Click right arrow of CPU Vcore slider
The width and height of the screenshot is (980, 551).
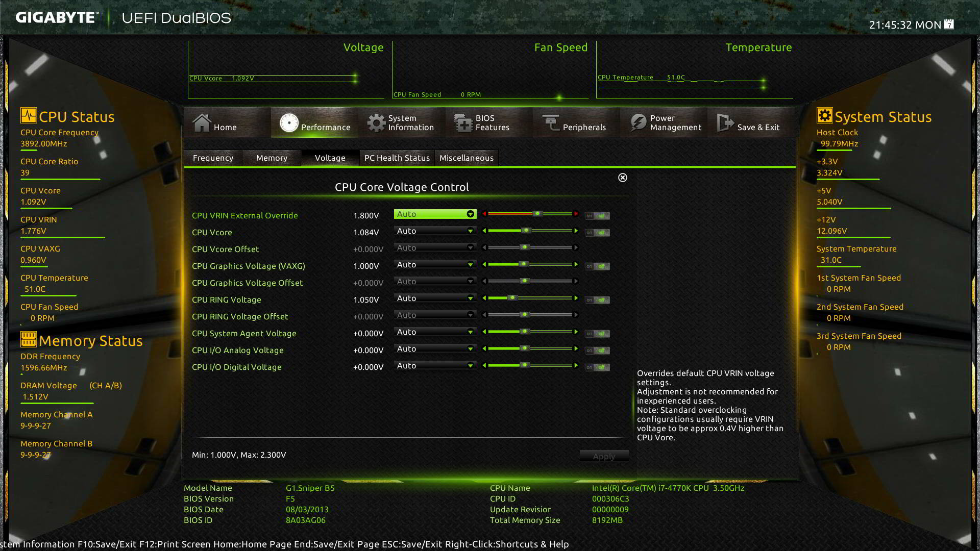(x=576, y=231)
